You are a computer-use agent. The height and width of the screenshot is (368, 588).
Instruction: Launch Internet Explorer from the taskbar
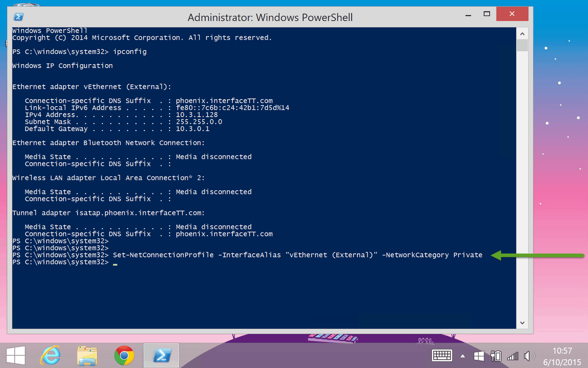pos(51,355)
